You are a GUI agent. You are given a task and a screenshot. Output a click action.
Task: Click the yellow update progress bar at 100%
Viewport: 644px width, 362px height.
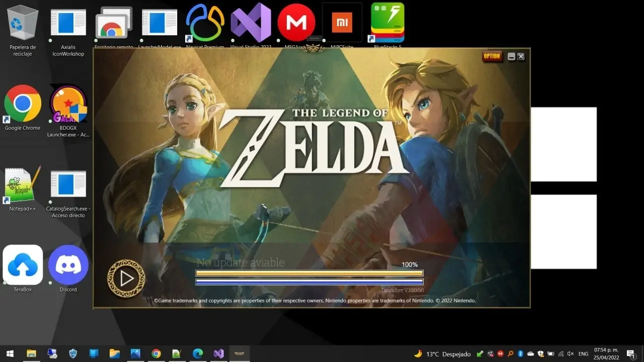(309, 273)
